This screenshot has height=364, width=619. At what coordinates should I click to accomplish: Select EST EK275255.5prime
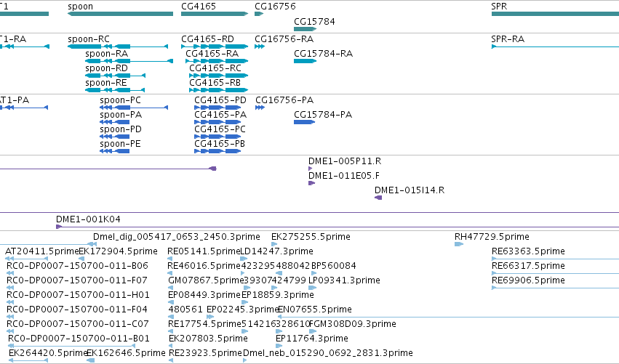tap(311, 237)
